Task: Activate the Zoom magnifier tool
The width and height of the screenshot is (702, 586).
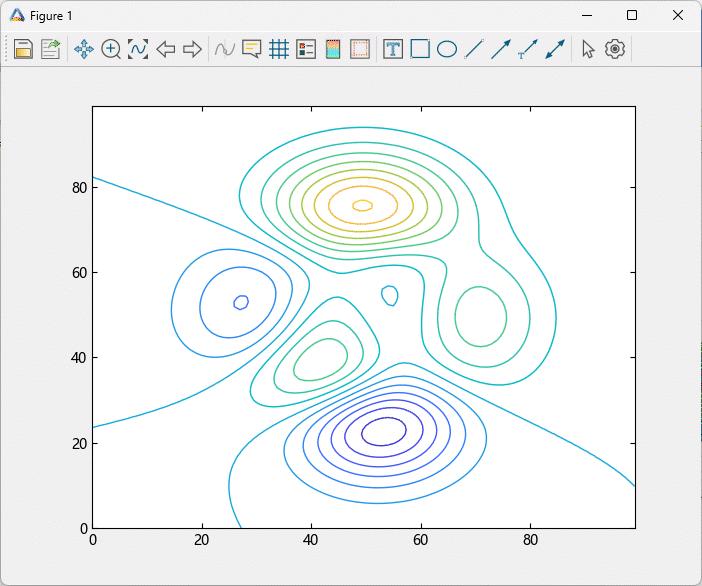Action: coord(111,49)
